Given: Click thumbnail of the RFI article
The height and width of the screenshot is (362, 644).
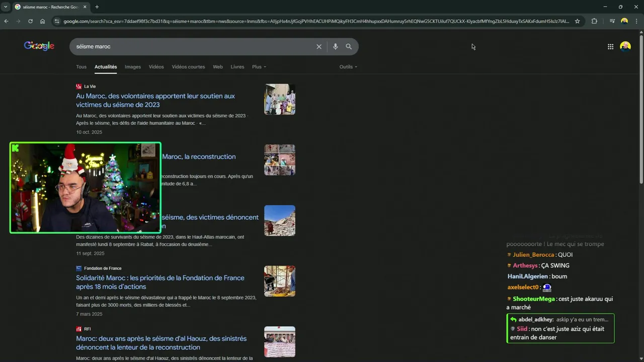Looking at the screenshot, I should point(280,342).
